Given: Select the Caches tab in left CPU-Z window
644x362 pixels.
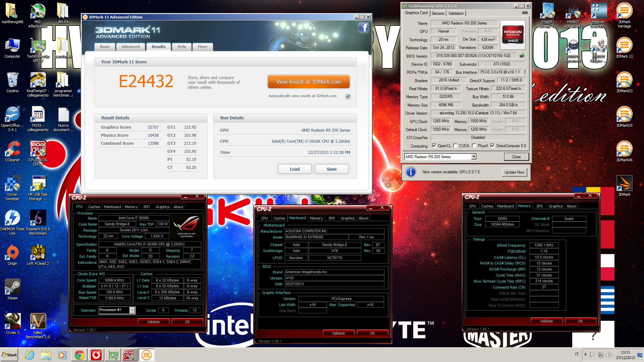Looking at the screenshot, I should 94,207.
